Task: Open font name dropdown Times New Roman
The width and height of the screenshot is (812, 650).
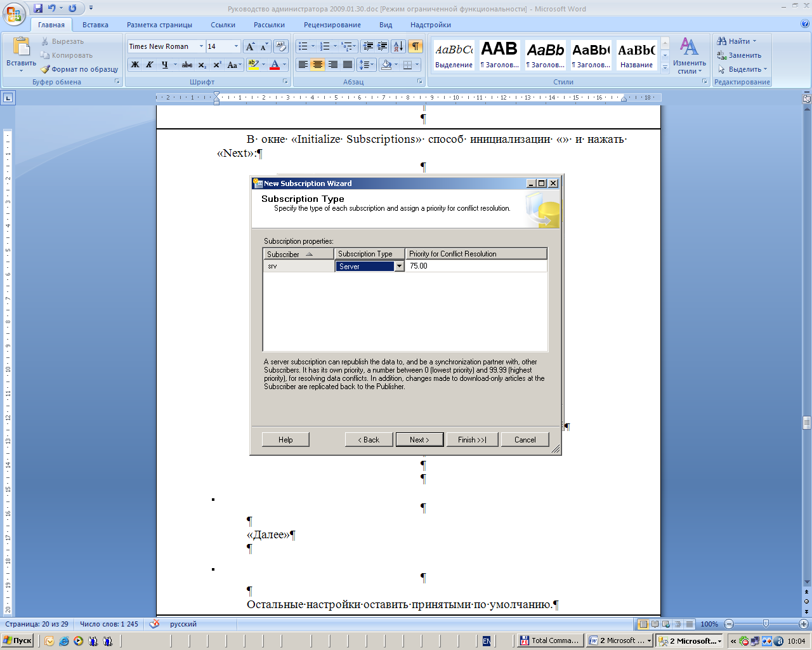Action: pos(201,46)
